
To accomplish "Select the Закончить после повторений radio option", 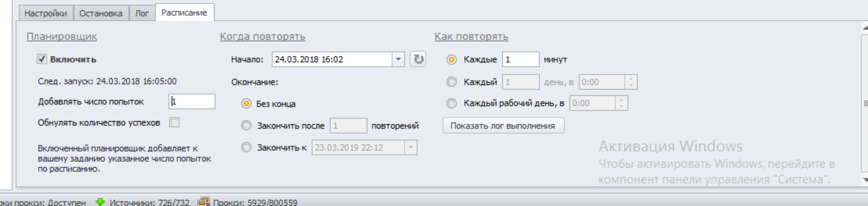I will pyautogui.click(x=246, y=126).
